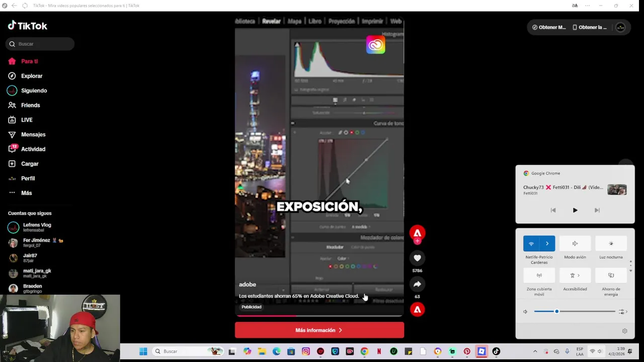
Task: Mute with the speaker icon by the slider
Action: (x=525, y=312)
